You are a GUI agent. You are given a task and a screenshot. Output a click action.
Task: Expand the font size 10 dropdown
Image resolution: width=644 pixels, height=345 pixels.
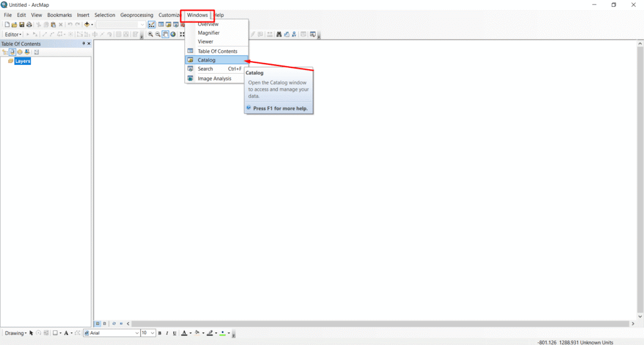152,333
